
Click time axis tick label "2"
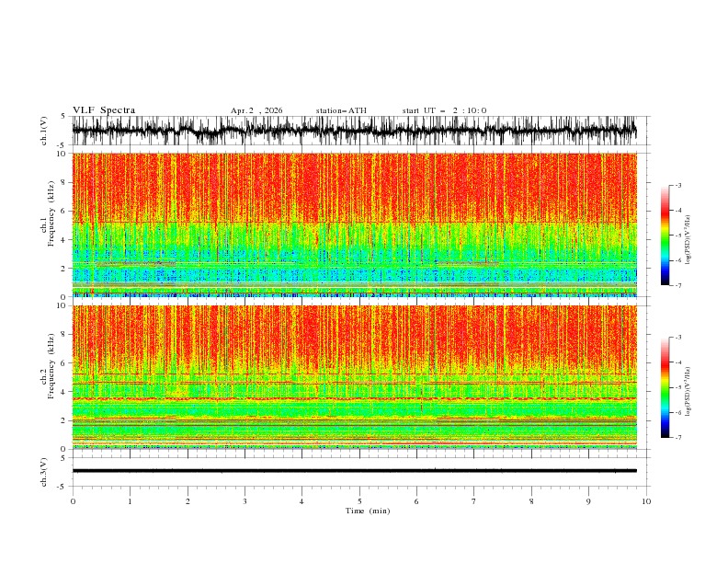188,501
